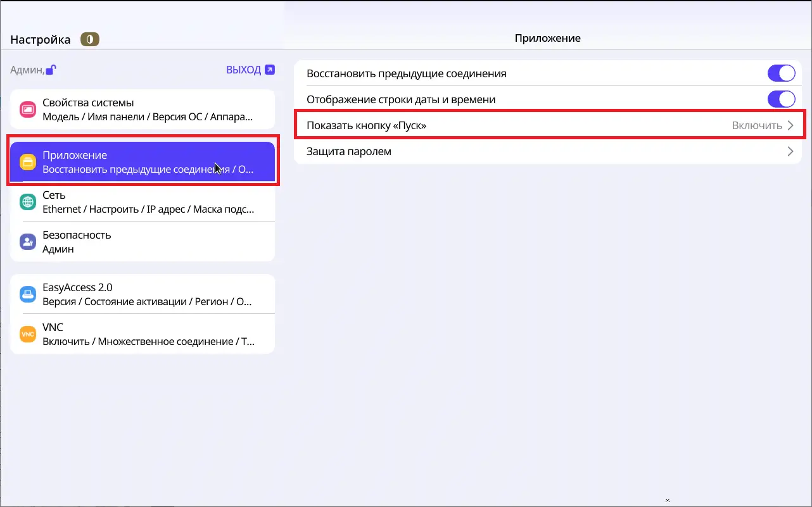Select the Защита паролем row label
This screenshot has width=812, height=507.
pos(349,151)
